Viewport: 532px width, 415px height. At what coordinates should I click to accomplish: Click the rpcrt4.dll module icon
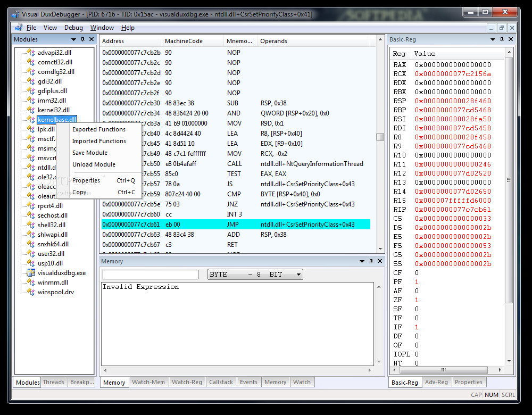[31, 205]
